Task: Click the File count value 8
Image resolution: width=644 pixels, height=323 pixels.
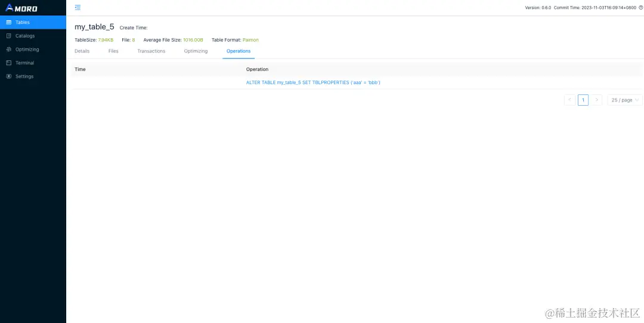Action: click(x=134, y=40)
